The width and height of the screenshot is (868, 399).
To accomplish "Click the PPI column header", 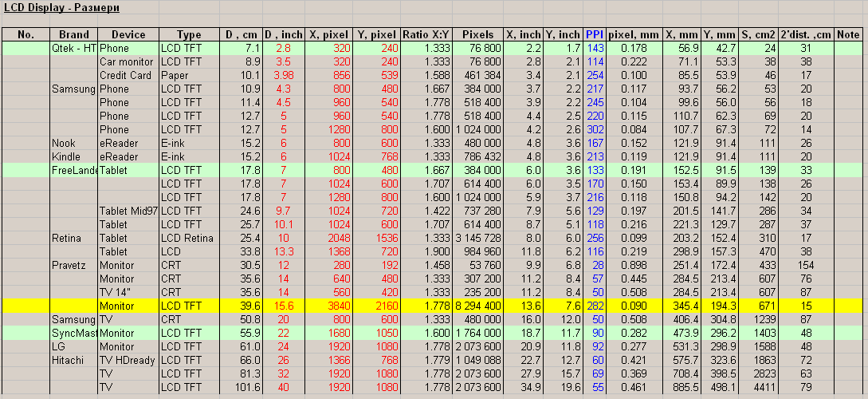I will (595, 34).
